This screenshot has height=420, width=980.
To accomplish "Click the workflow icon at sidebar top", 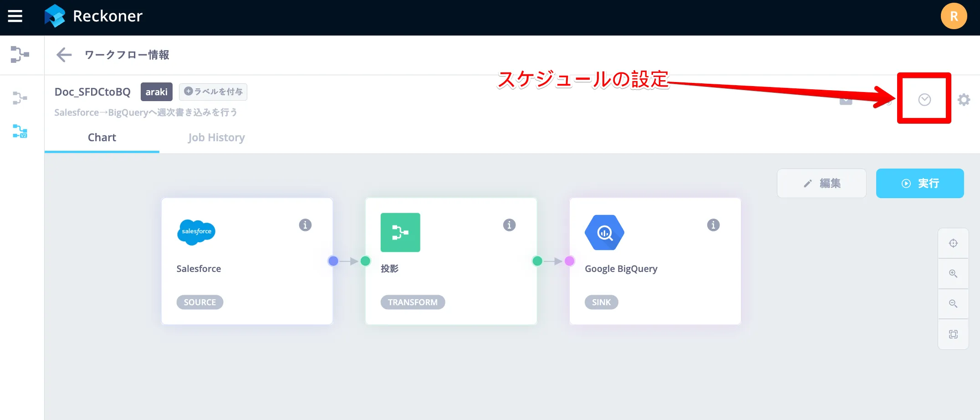I will tap(20, 55).
